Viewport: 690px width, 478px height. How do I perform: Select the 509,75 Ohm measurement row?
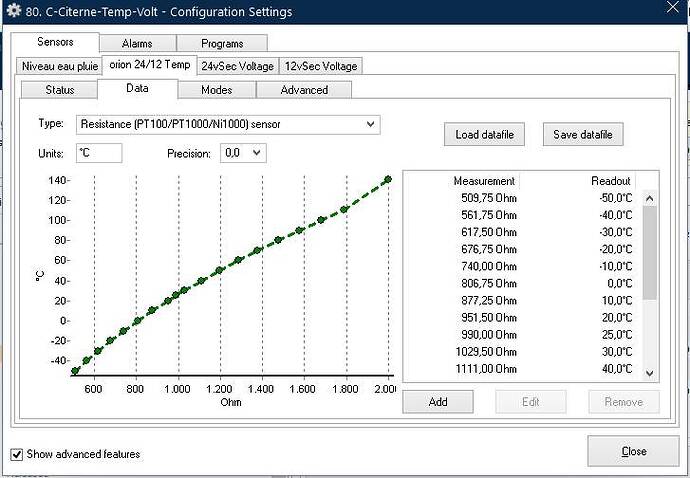pyautogui.click(x=523, y=198)
